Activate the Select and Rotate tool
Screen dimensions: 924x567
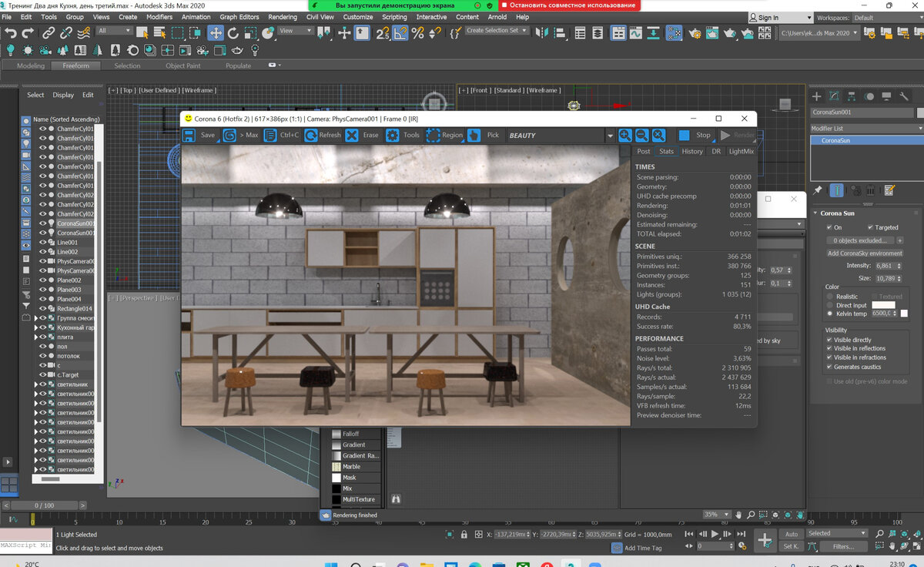234,32
